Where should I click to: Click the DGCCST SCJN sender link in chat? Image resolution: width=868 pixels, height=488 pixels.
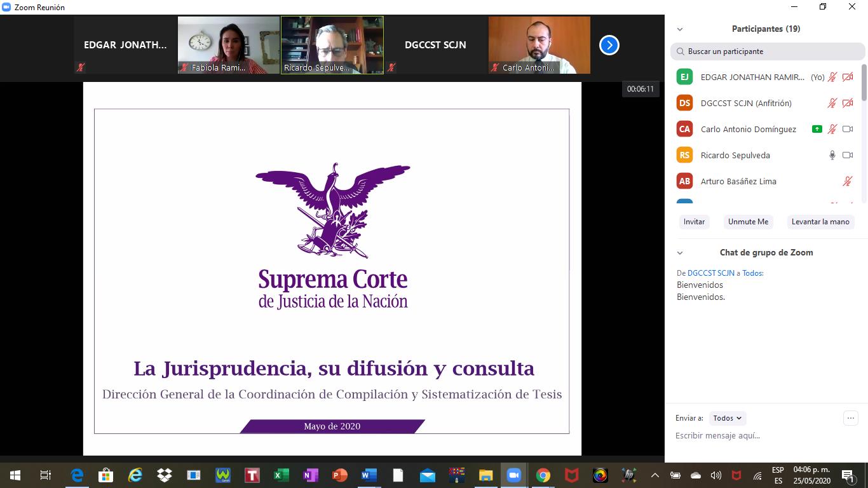(710, 273)
